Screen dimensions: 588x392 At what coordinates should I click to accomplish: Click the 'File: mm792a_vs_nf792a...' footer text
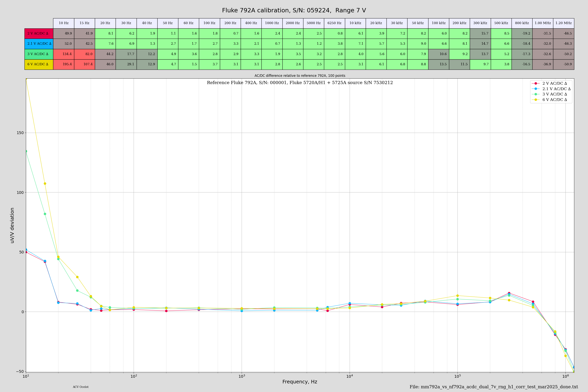point(494,387)
